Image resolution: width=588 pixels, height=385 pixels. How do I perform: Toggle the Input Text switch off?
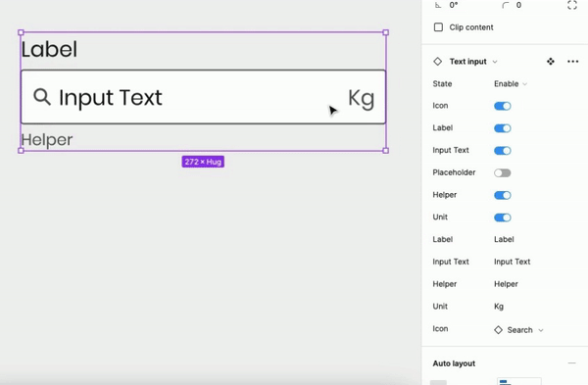502,151
